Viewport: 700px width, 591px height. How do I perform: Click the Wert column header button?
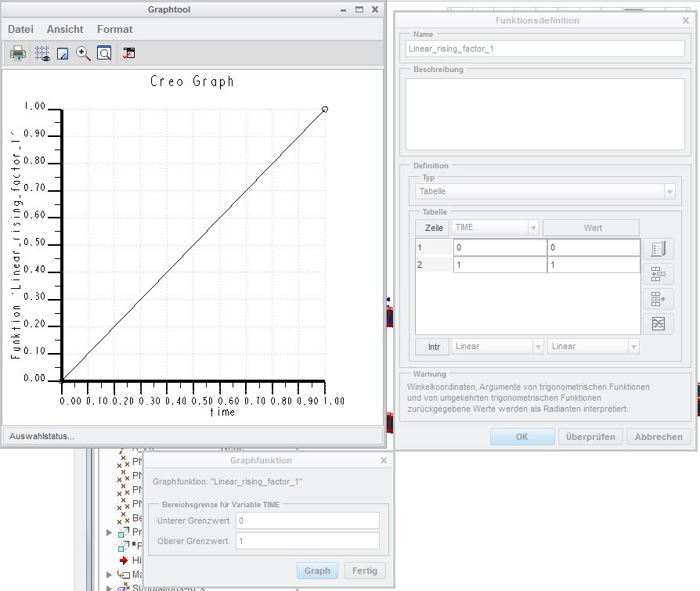pos(592,228)
